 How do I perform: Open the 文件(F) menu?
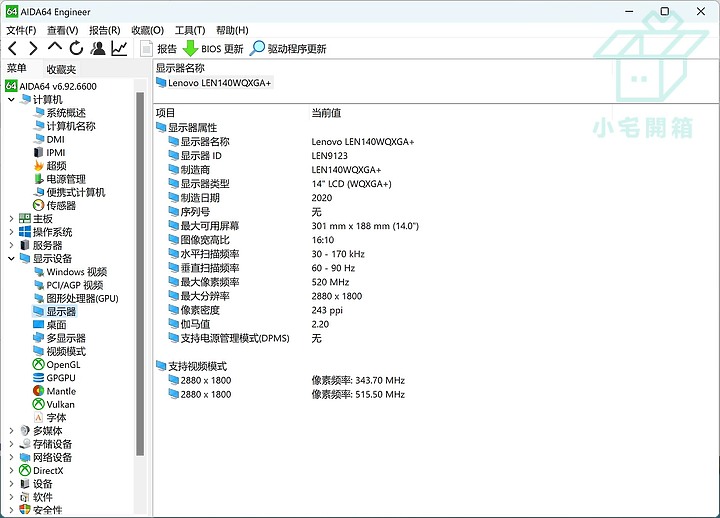[21, 30]
